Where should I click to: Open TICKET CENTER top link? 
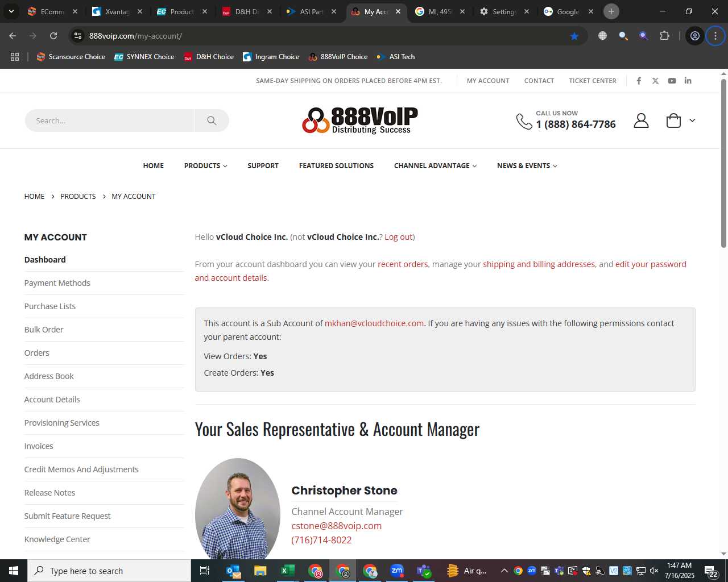pos(593,81)
